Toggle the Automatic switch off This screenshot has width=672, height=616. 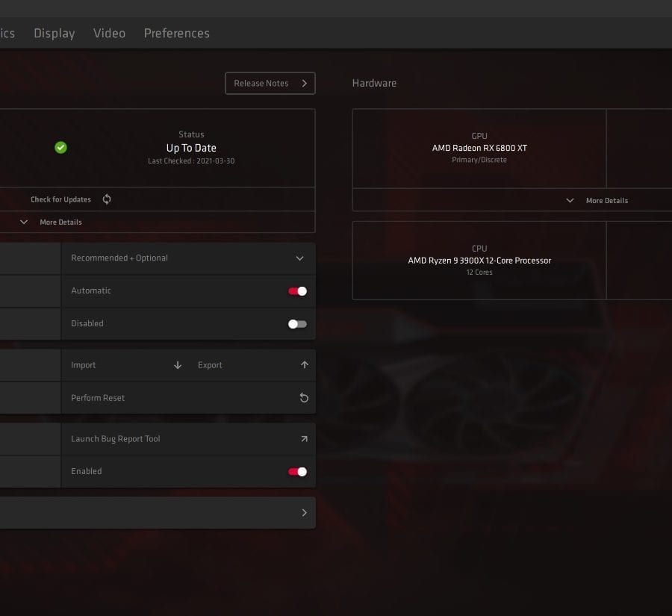point(297,291)
